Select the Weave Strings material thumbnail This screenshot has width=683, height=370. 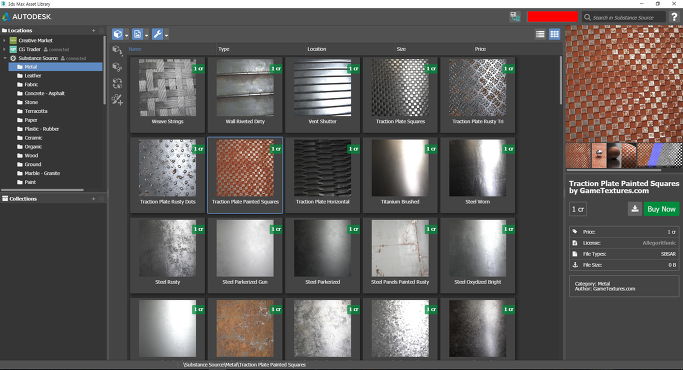167,88
